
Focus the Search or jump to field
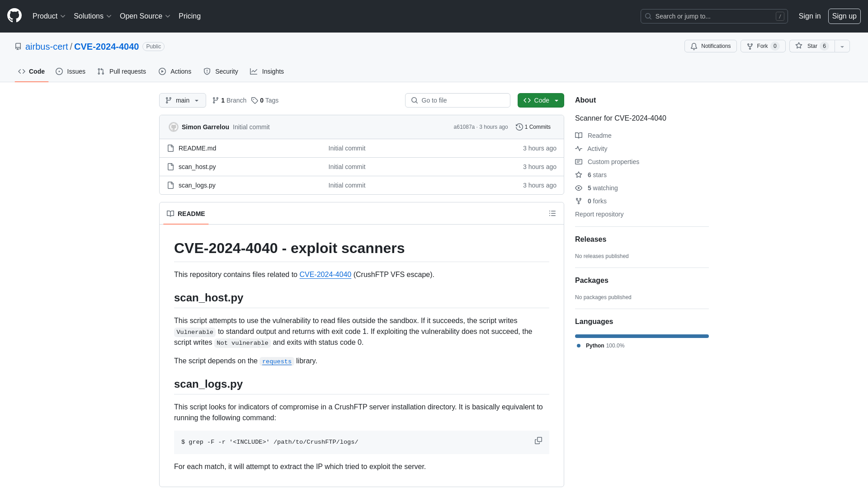714,16
